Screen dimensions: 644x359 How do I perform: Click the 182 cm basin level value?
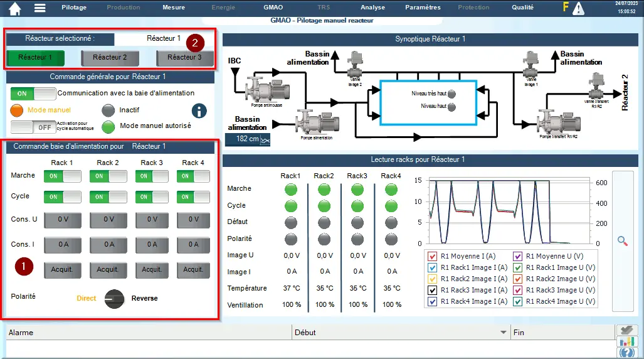tap(248, 139)
